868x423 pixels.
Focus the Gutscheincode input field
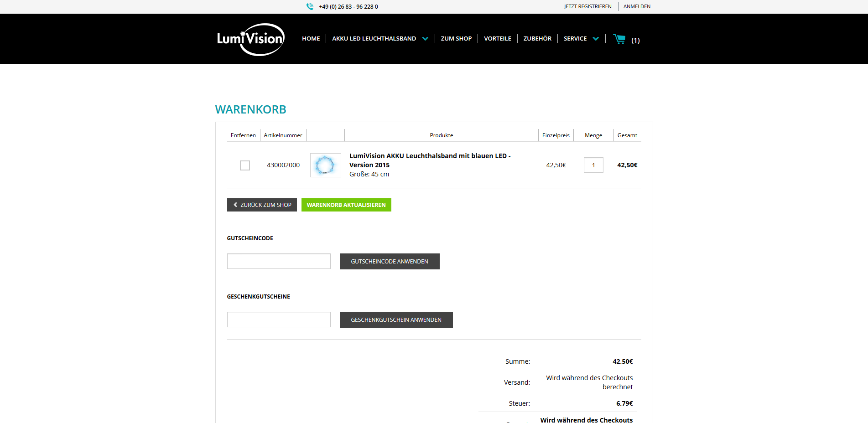point(279,261)
